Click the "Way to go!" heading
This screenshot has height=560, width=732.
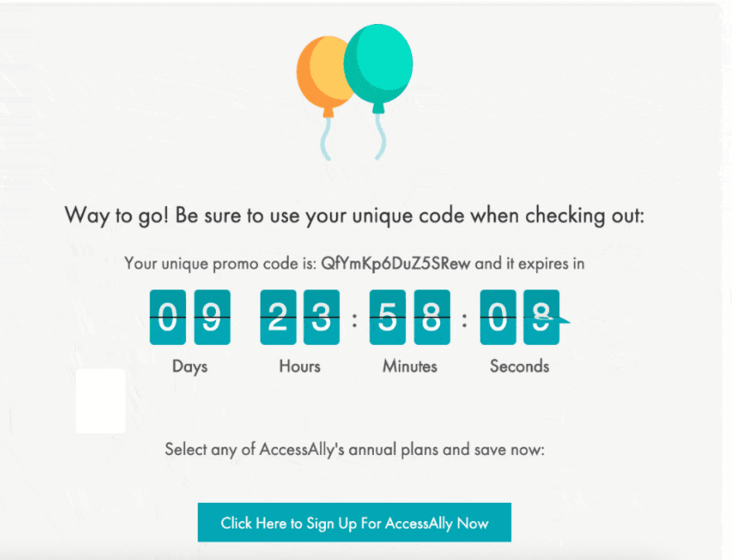tap(354, 217)
